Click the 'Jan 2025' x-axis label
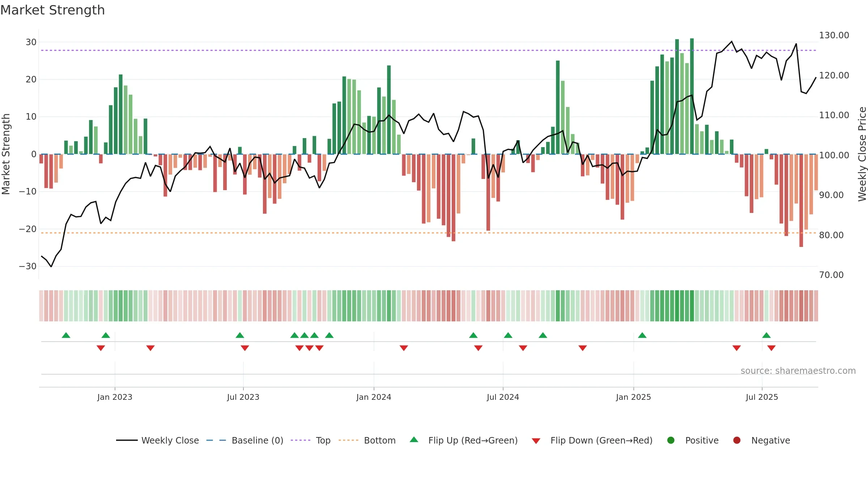Image resolution: width=868 pixels, height=488 pixels. [x=633, y=397]
